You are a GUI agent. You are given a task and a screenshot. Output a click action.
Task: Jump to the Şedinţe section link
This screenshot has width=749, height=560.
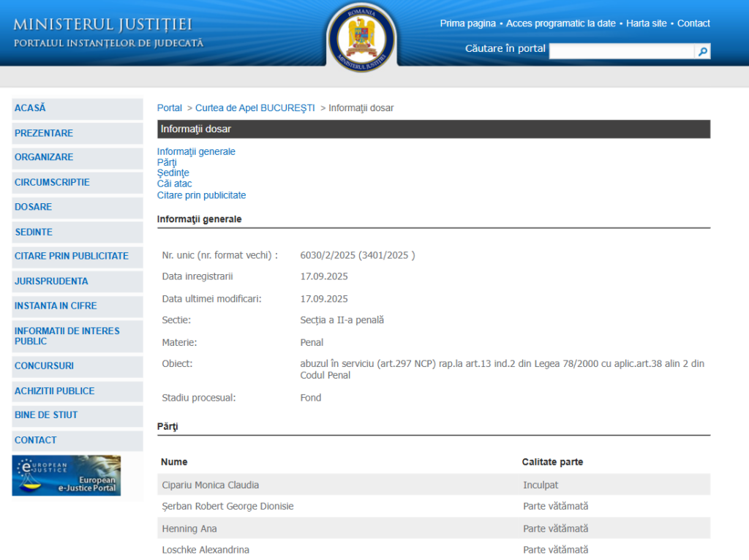173,173
